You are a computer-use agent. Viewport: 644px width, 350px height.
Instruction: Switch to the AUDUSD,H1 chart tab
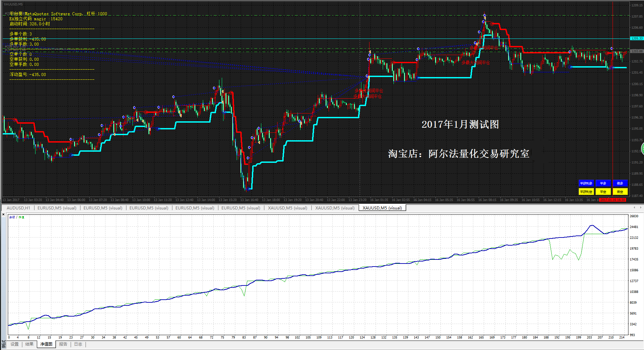pos(18,208)
